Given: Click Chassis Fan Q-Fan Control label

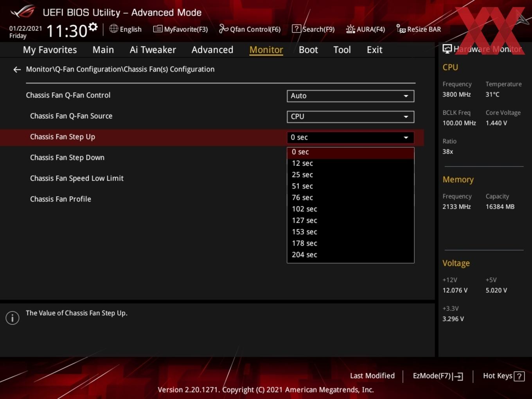Looking at the screenshot, I should (x=68, y=95).
